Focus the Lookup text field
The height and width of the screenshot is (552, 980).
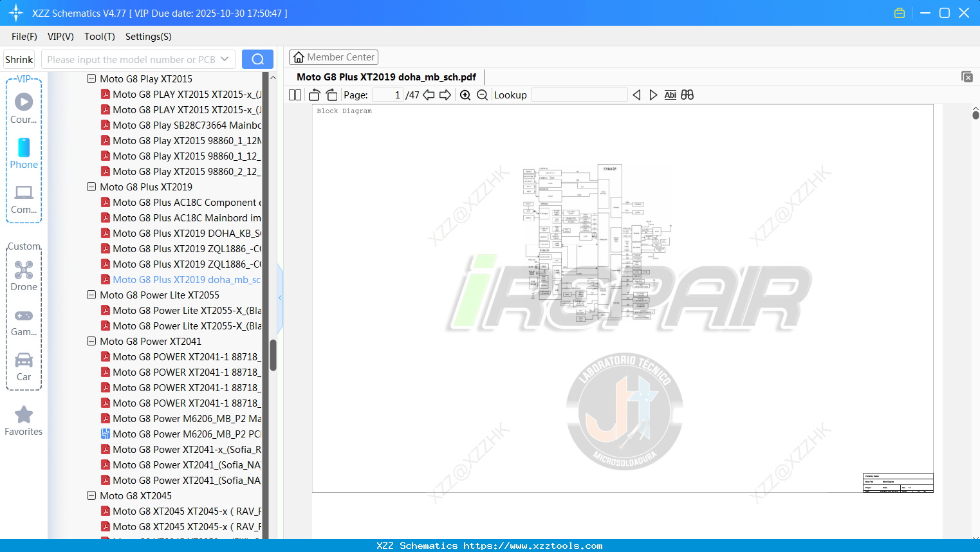click(580, 95)
